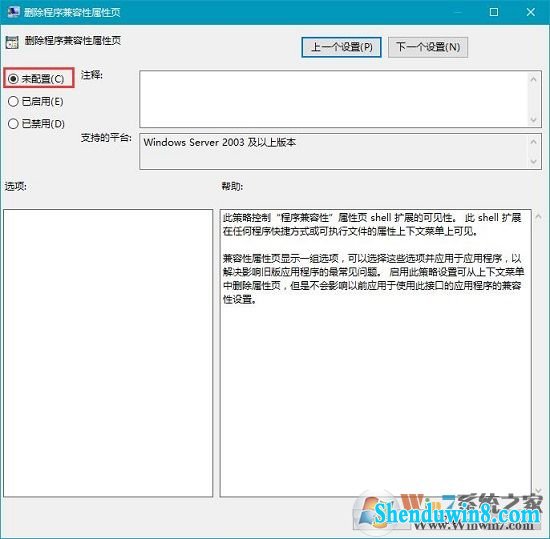This screenshot has width=550, height=539.
Task: Click the Windows Server 2003 platform field
Action: click(334, 151)
